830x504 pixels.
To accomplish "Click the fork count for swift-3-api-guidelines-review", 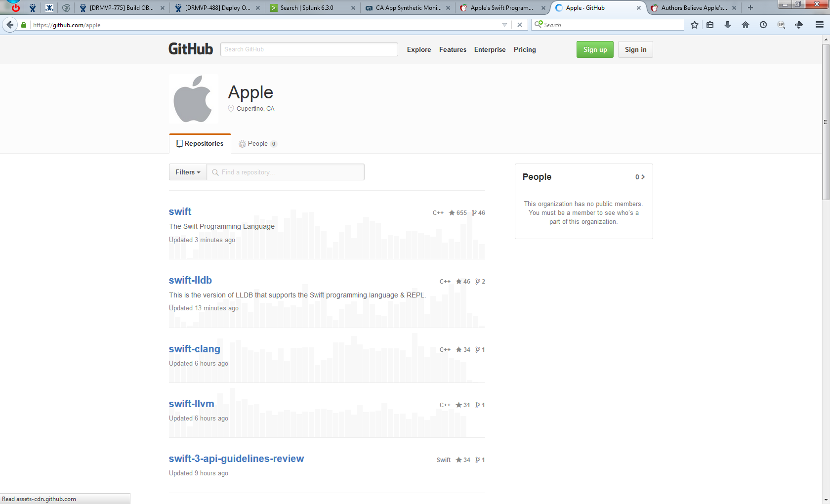I will (480, 460).
